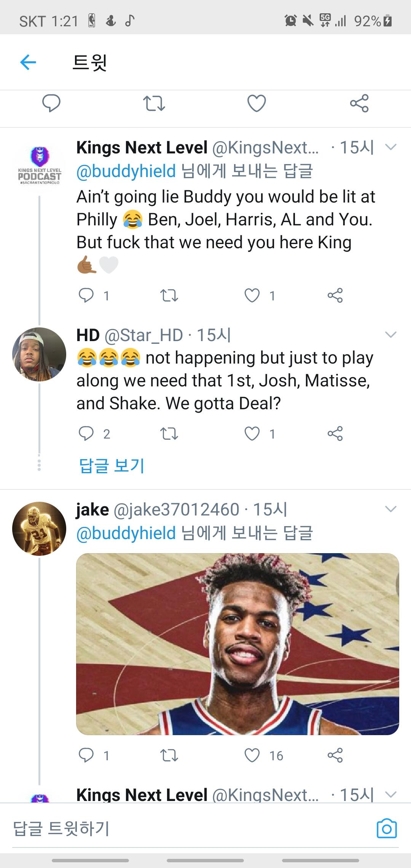
Task: Open jake's photo of player in 76ers jersey
Action: [x=237, y=644]
